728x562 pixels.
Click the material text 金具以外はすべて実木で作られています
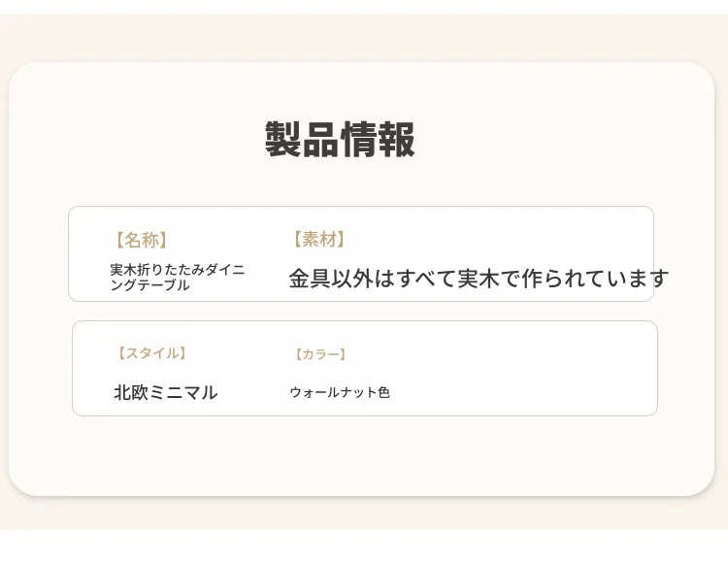coord(479,280)
